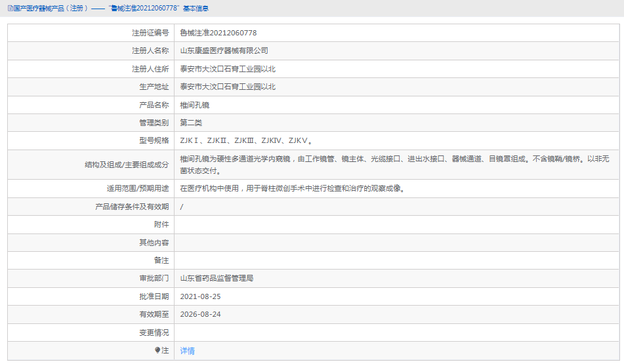Screen dimensions: 624x364
Task: Click the 有效期至 label
Action: (154, 314)
